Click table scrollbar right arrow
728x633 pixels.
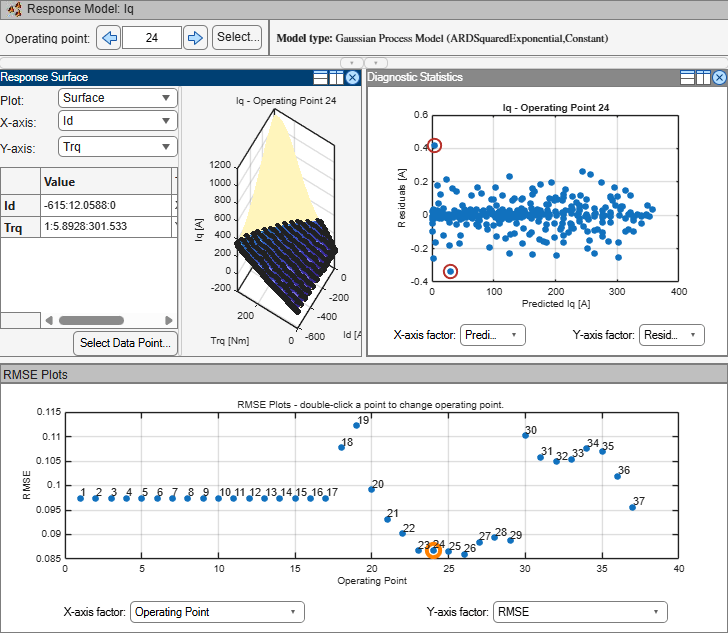[169, 320]
